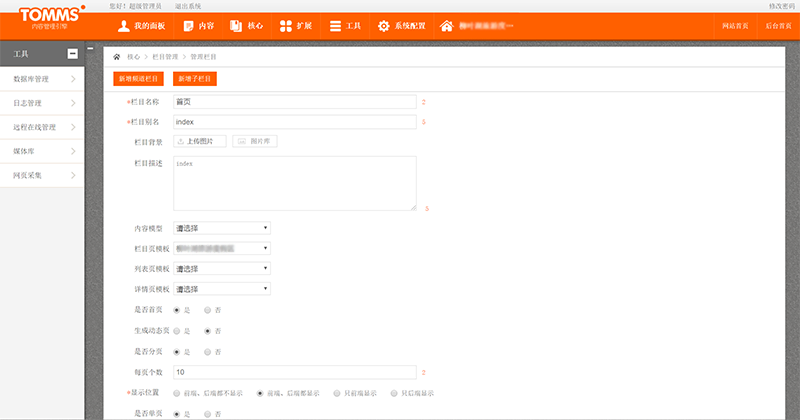
Task: Open 数据库管理 in the sidebar
Action: (40, 78)
